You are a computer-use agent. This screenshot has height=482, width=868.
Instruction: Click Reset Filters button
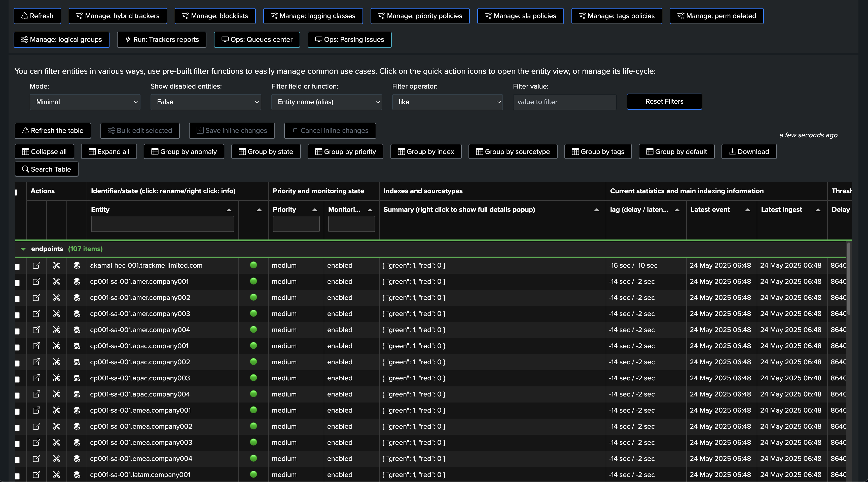click(x=664, y=102)
